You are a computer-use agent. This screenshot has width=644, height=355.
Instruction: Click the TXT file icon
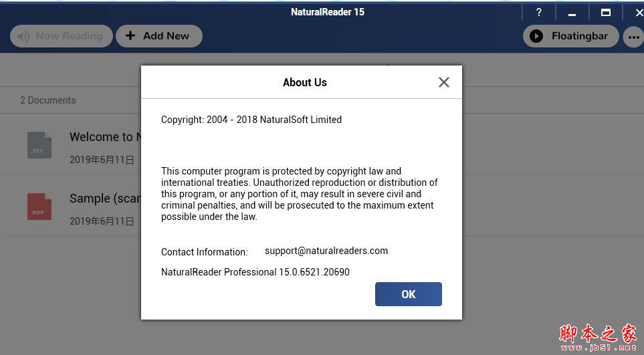[39, 145]
